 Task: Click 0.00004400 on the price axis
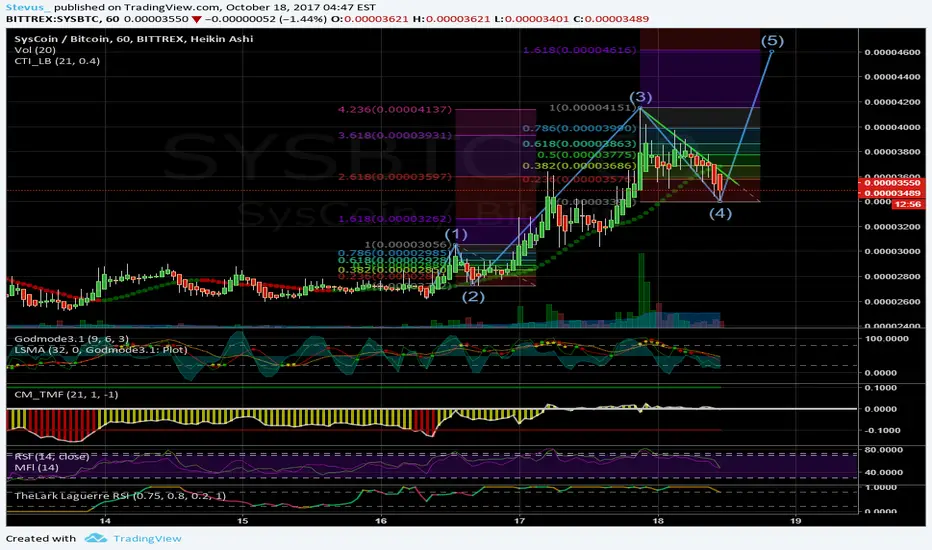pyautogui.click(x=892, y=77)
